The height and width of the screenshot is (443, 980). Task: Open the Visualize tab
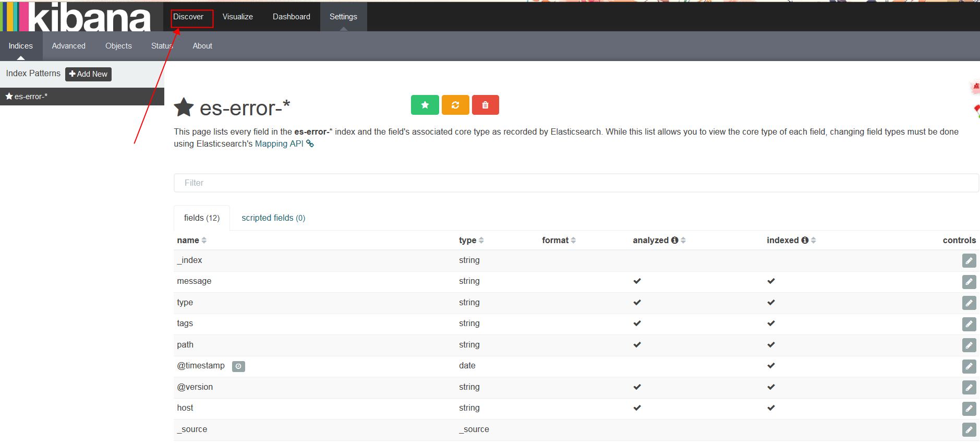[237, 17]
